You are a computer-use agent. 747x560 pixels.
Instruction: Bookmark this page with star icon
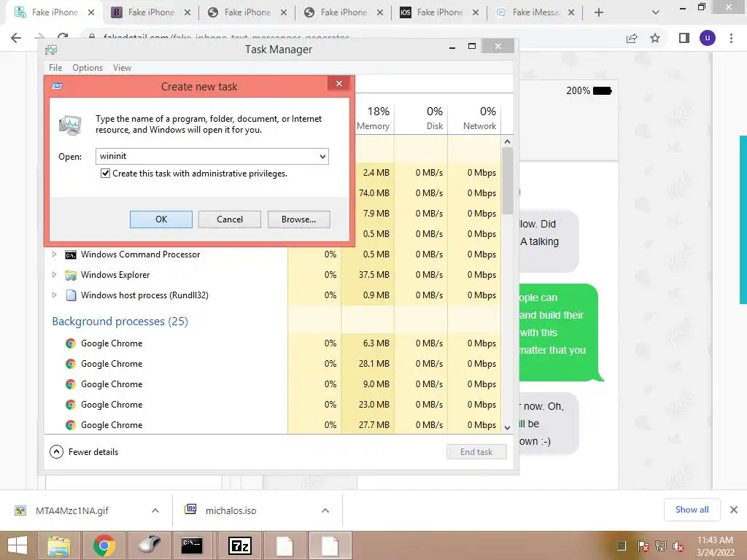point(655,38)
